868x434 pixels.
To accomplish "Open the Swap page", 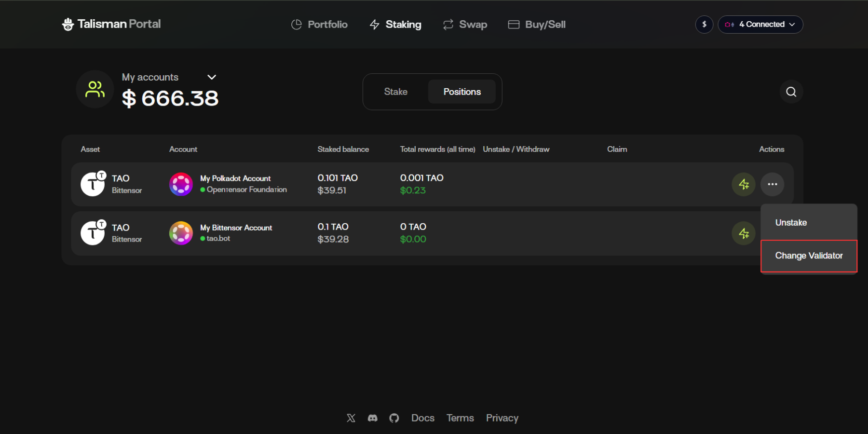I will (x=465, y=25).
